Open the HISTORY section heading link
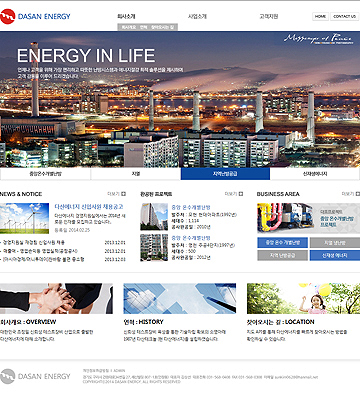Screen dimensions: 360x393 coord(143,322)
